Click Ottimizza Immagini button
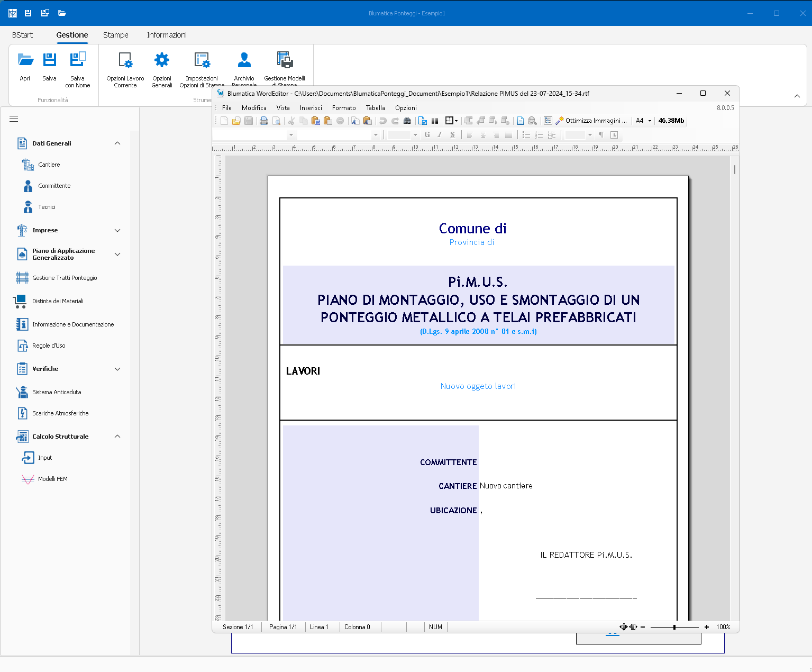Image resolution: width=812 pixels, height=672 pixels. (591, 121)
